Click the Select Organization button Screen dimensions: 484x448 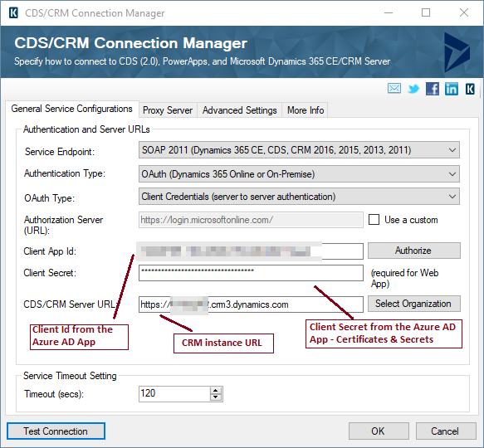(413, 304)
